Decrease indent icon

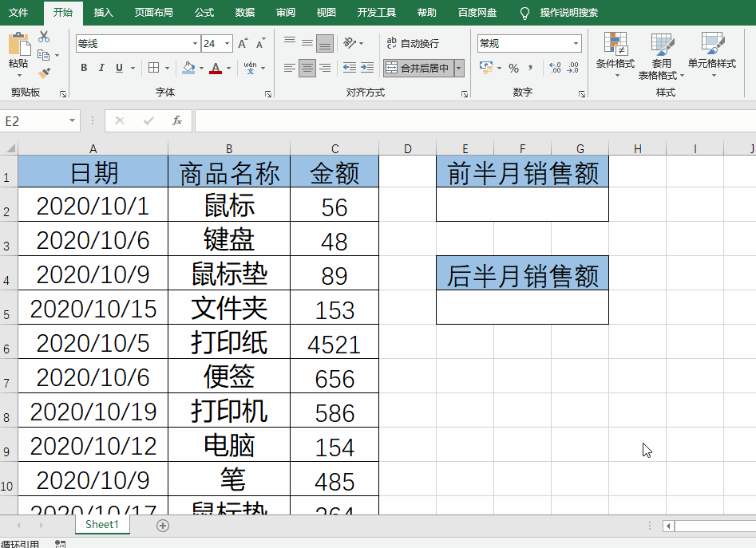[350, 68]
